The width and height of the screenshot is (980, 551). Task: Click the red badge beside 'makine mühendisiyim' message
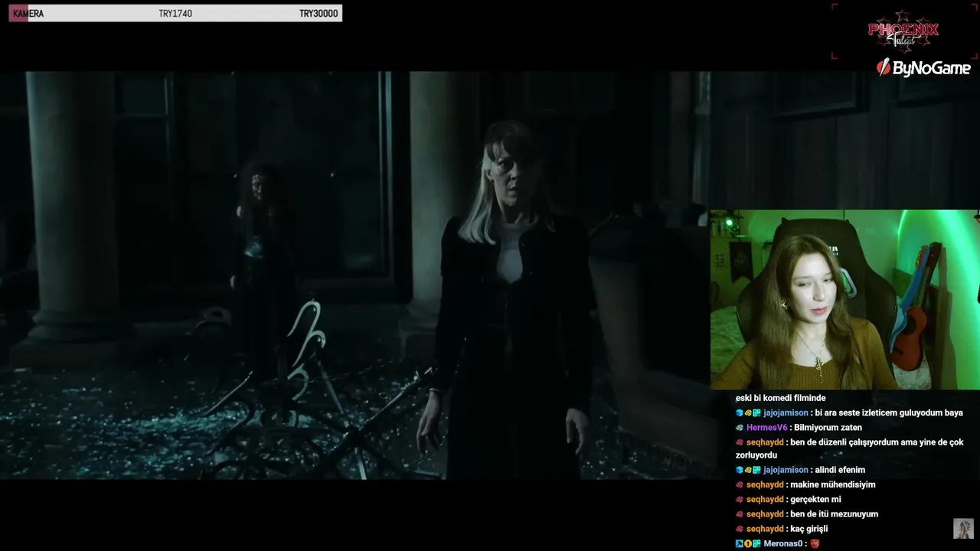[740, 484]
